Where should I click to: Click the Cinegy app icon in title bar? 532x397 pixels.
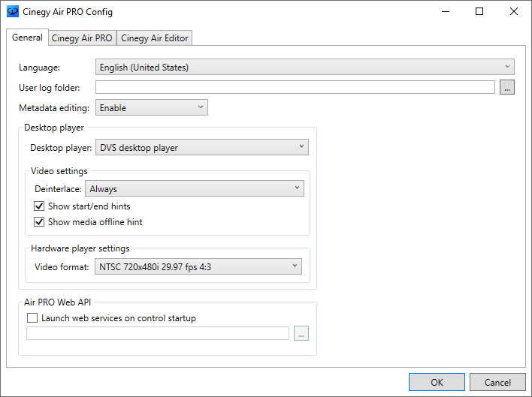13,11
